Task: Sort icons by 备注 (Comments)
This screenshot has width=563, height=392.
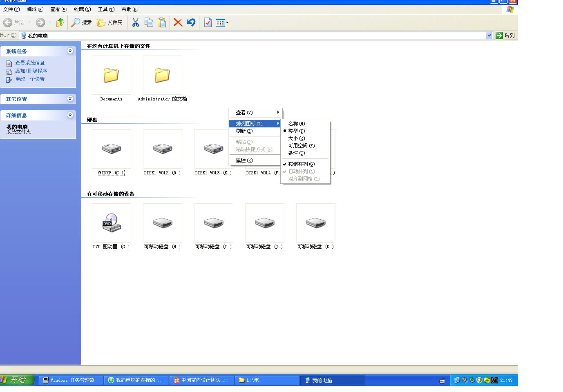Action: 305,153
